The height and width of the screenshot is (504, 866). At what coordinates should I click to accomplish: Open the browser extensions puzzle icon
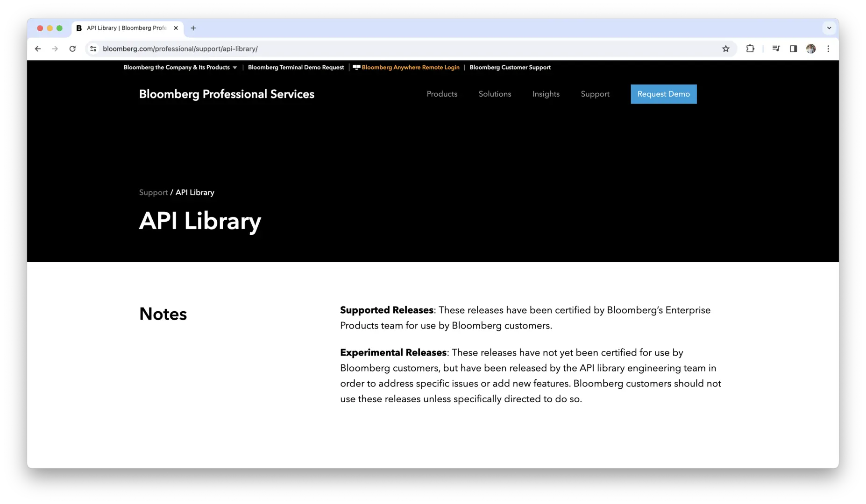[750, 49]
